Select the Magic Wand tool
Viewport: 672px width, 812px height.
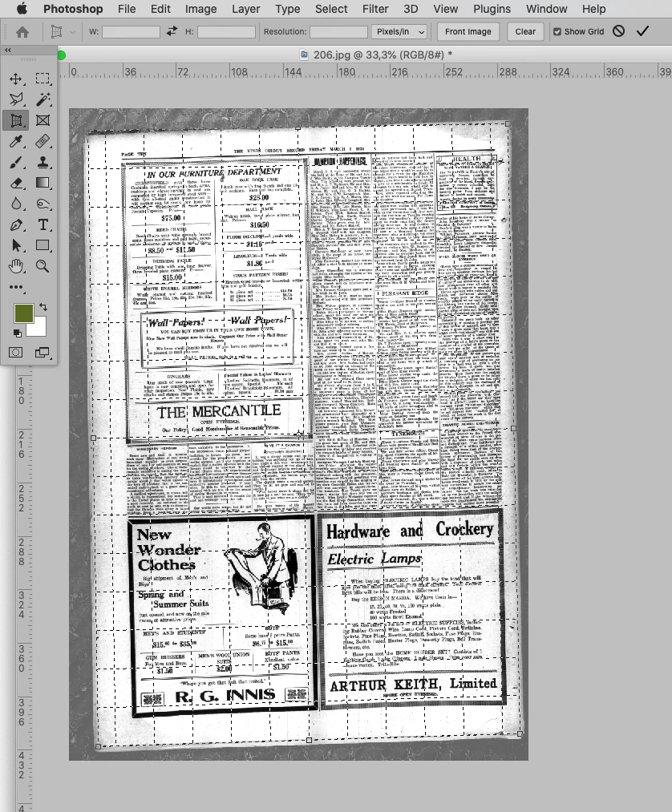click(43, 99)
